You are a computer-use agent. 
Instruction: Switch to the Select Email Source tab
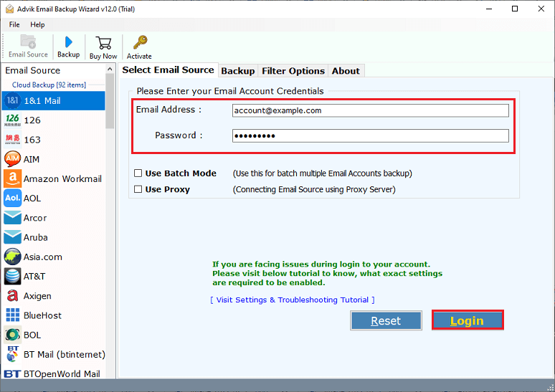click(168, 70)
